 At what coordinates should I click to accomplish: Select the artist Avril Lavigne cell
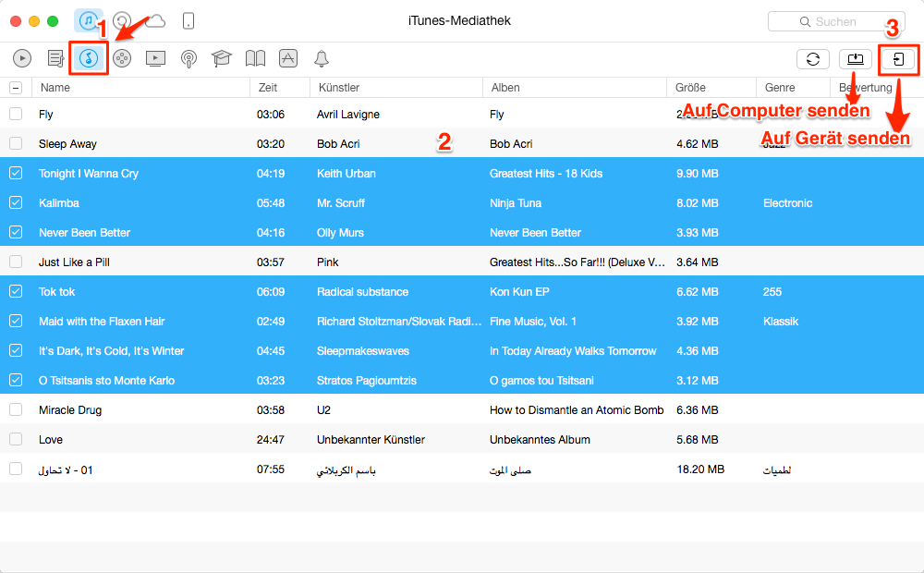click(x=347, y=115)
